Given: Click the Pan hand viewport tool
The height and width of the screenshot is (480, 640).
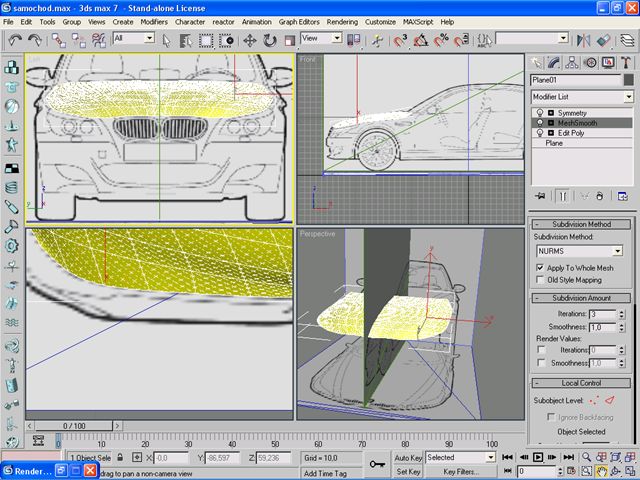Looking at the screenshot, I should point(601,471).
